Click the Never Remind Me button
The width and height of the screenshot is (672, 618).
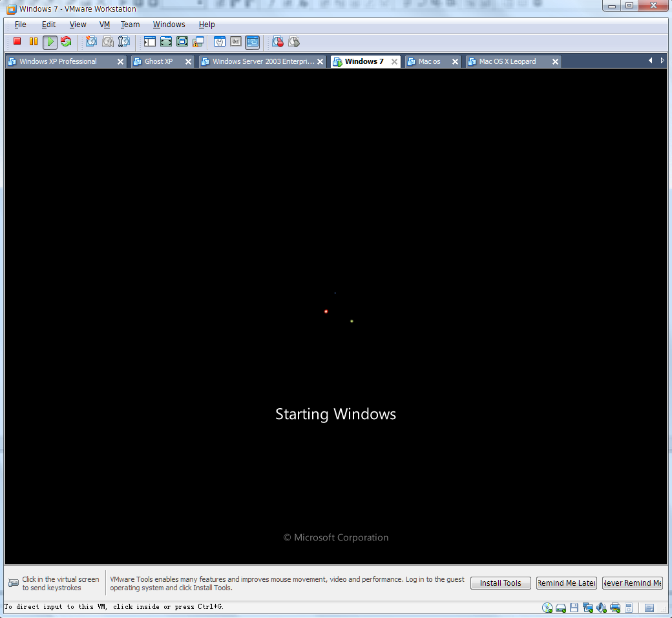tap(633, 583)
